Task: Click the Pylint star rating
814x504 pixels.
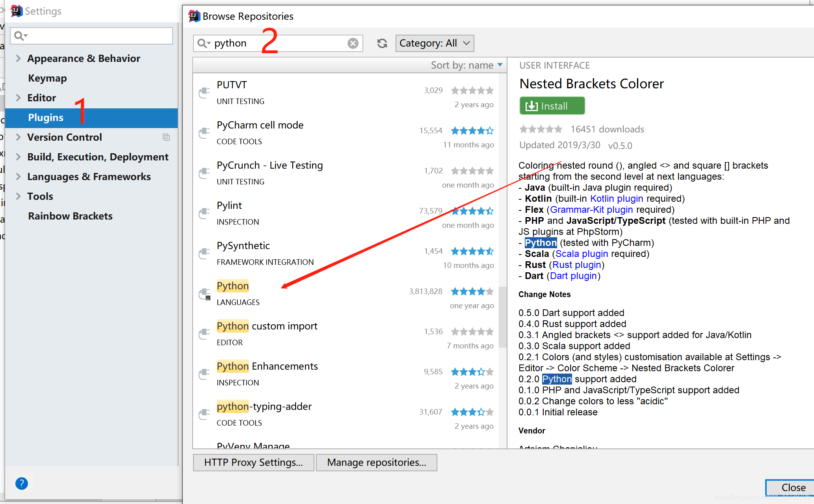Action: point(472,211)
